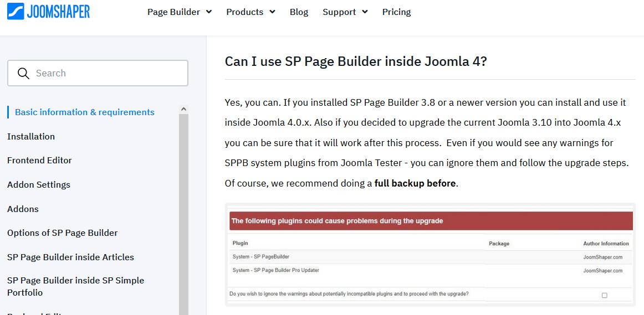Open Options of SP Page Builder
Image resolution: width=644 pixels, height=315 pixels.
pyautogui.click(x=62, y=233)
